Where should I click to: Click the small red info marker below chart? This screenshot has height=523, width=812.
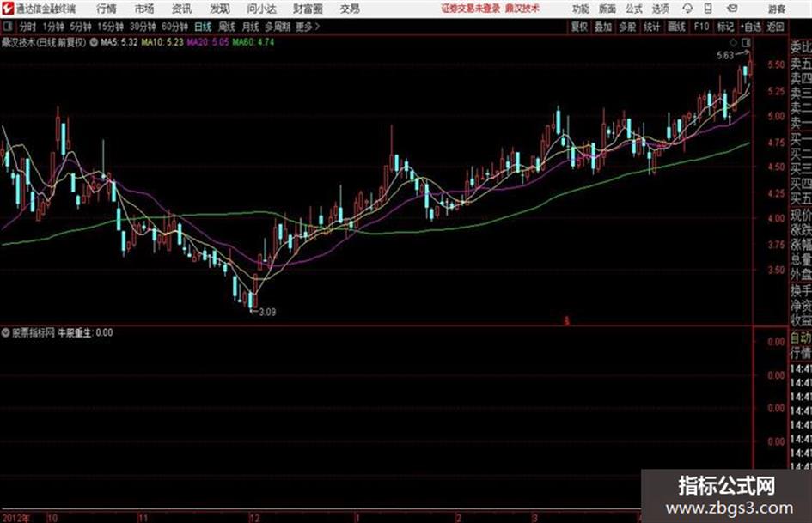click(x=566, y=321)
